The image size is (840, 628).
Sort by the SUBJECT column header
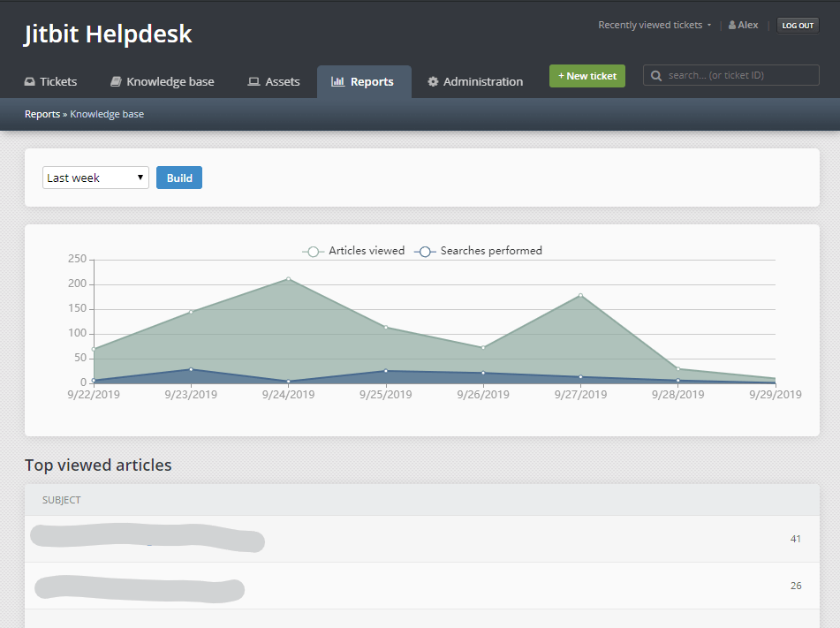coord(61,500)
